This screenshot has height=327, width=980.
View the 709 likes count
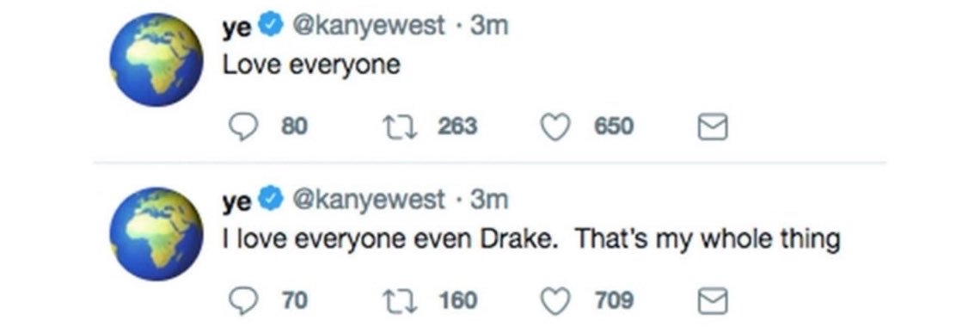[614, 300]
